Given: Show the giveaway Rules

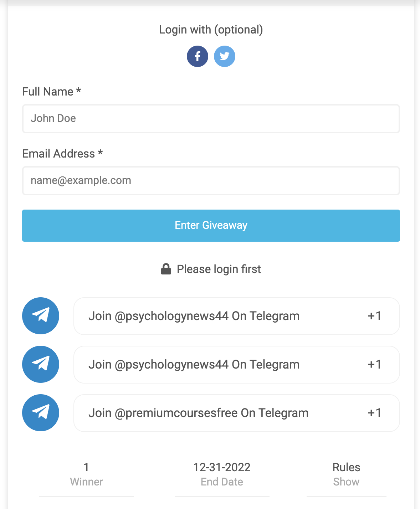Looking at the screenshot, I should pos(346,474).
